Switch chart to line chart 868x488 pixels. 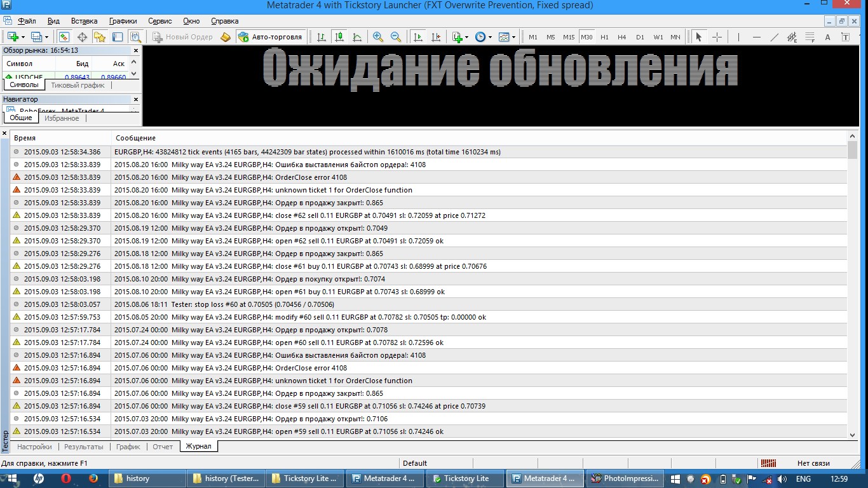357,37
